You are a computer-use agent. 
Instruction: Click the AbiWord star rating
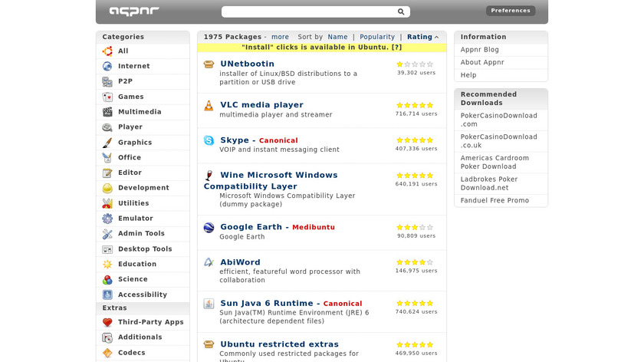pyautogui.click(x=415, y=262)
